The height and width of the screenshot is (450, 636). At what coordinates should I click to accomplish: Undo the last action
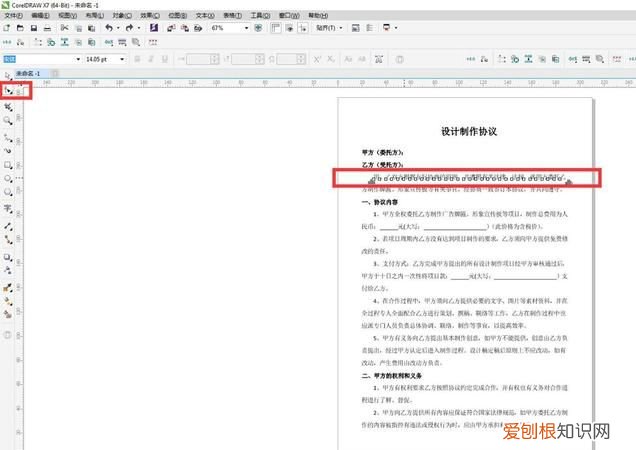[x=109, y=28]
